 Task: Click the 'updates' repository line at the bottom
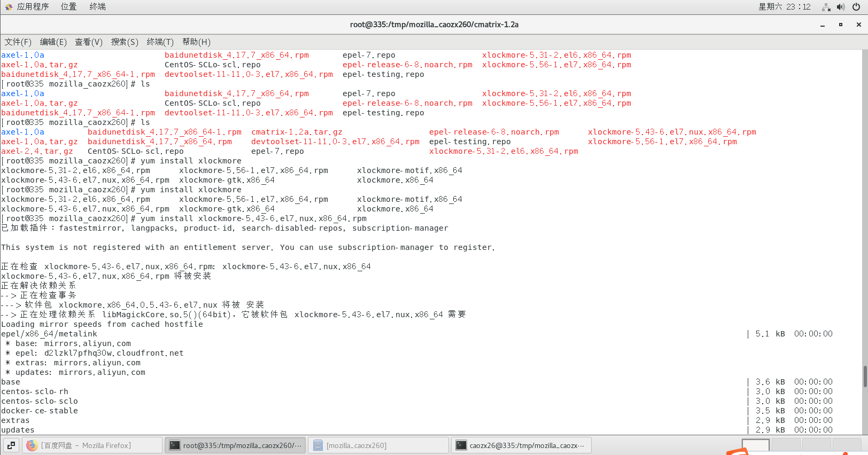(18, 430)
